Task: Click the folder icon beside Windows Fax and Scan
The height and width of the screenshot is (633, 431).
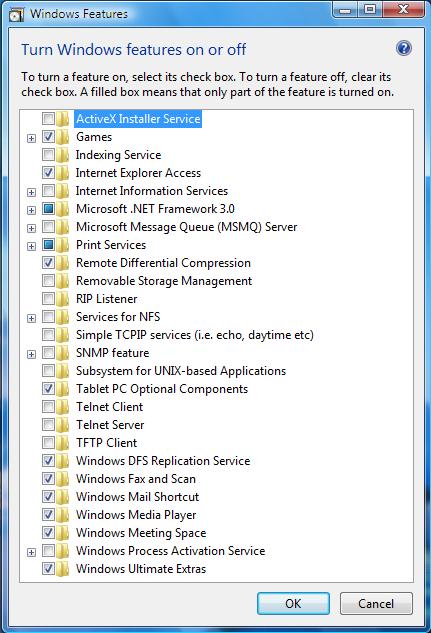Action: pyautogui.click(x=63, y=479)
